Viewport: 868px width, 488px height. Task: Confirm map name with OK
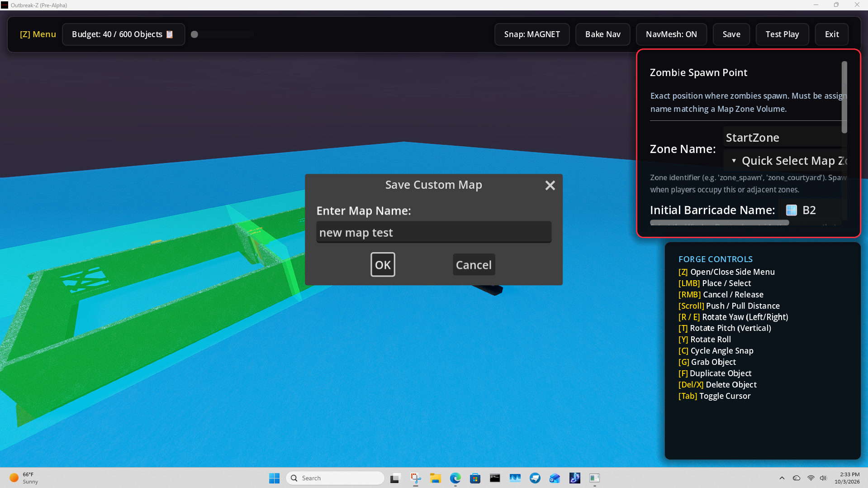coord(383,265)
